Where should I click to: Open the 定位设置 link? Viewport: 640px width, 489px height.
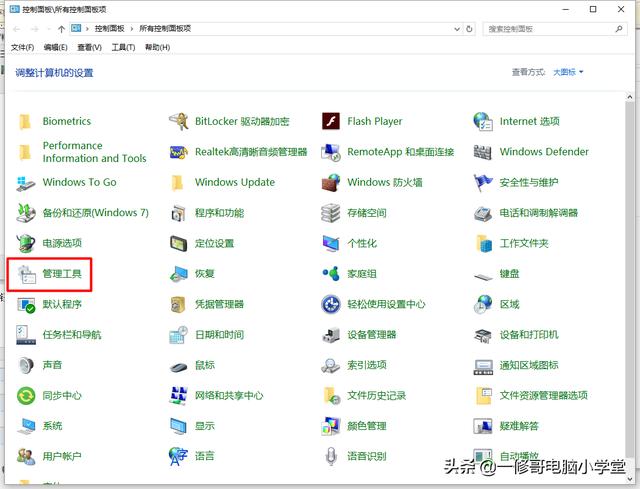click(214, 244)
